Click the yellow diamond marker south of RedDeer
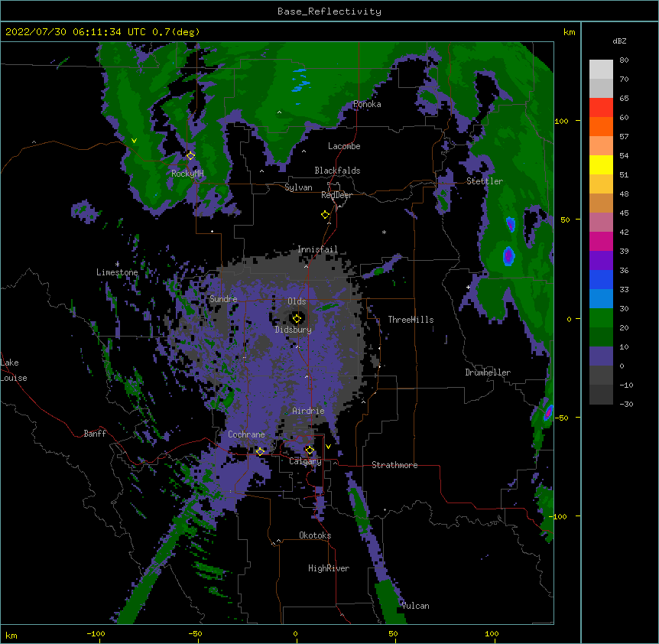Viewport: 659px width, 644px height. (325, 215)
